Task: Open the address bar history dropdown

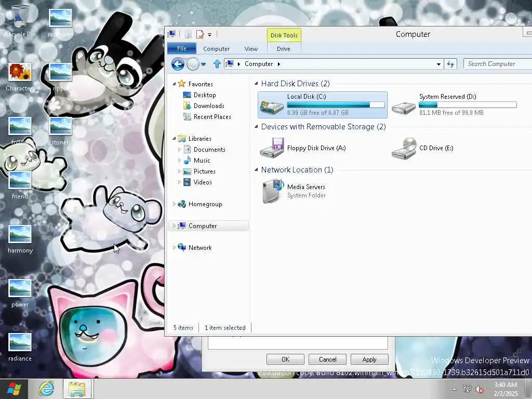Action: tap(438, 64)
